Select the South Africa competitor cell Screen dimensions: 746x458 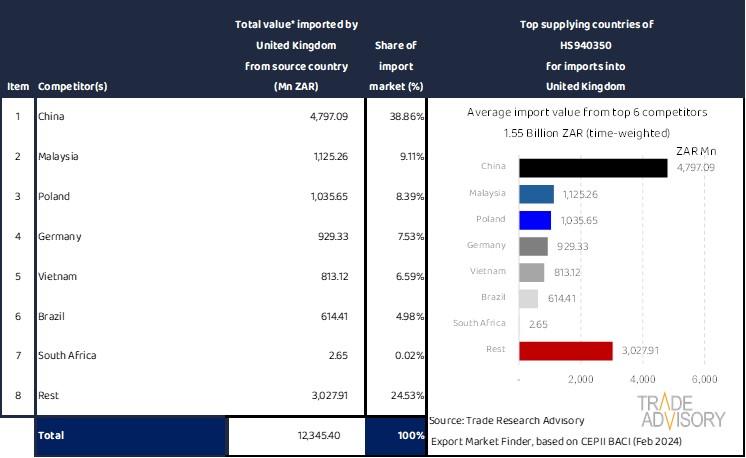point(68,356)
